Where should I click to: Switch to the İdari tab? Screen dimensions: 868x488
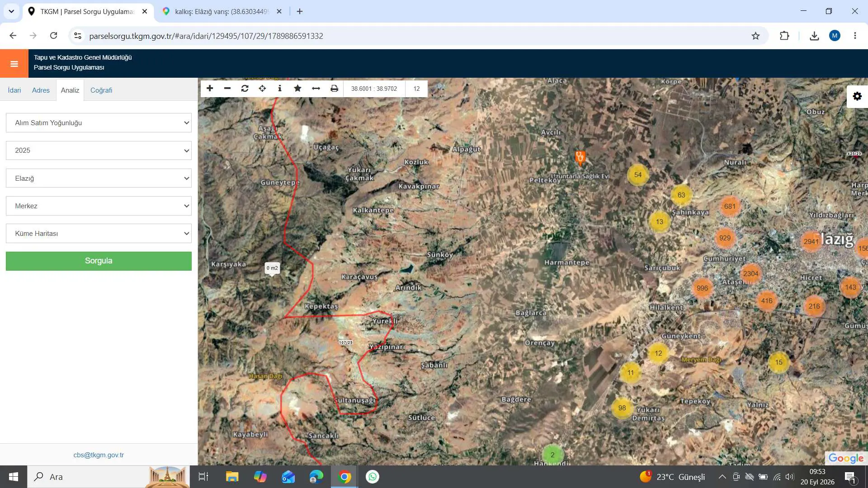(14, 90)
